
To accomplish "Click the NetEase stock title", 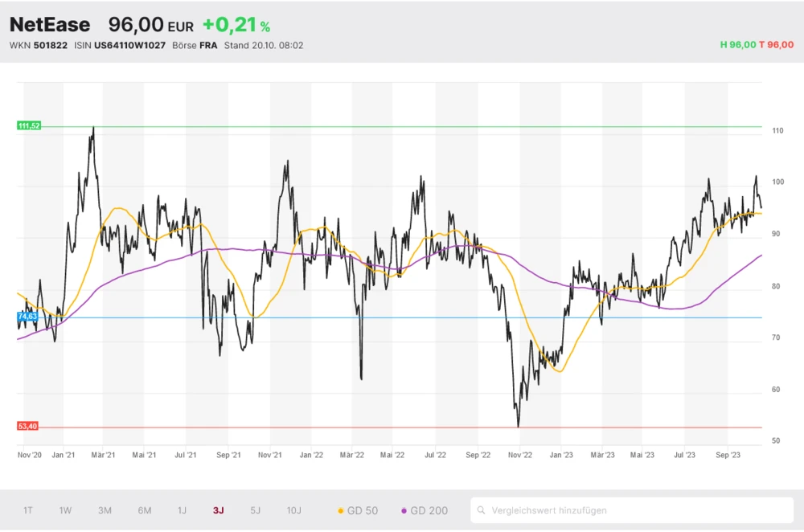I will pyautogui.click(x=50, y=25).
